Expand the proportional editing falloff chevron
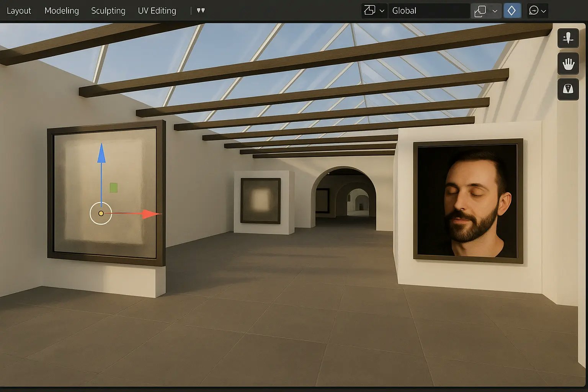Viewport: 588px width, 392px height. (x=544, y=11)
